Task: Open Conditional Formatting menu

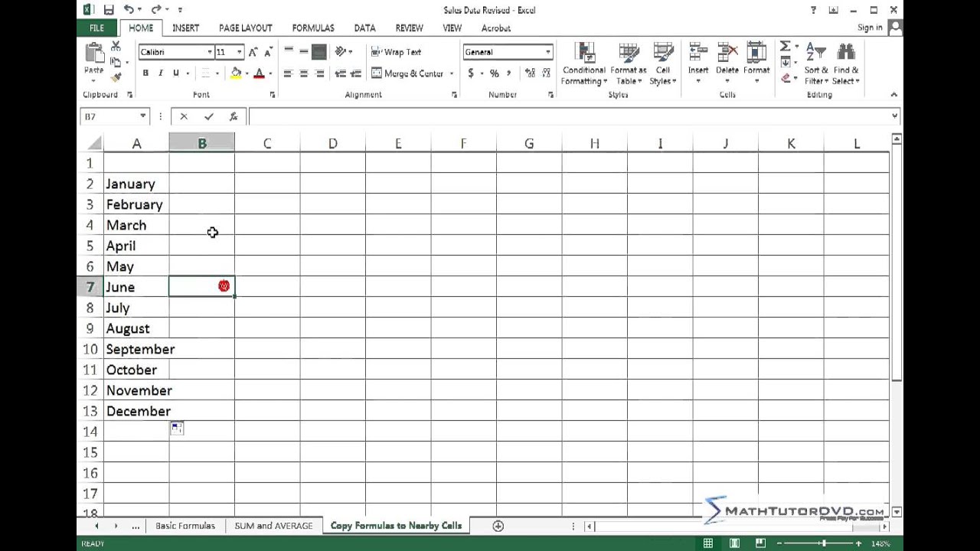Action: click(584, 64)
